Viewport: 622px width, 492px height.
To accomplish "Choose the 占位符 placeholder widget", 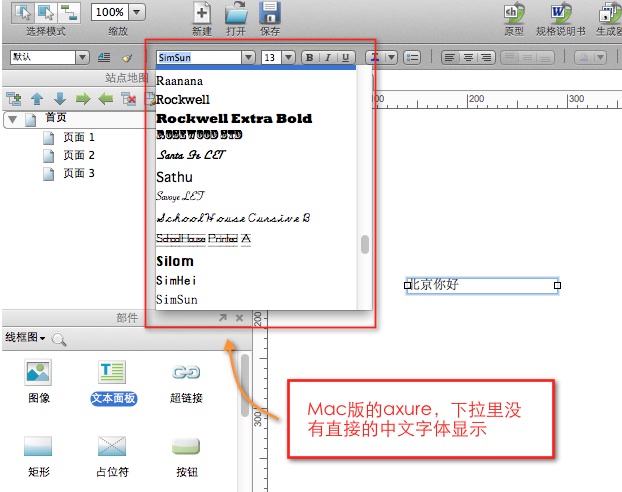I will [112, 446].
